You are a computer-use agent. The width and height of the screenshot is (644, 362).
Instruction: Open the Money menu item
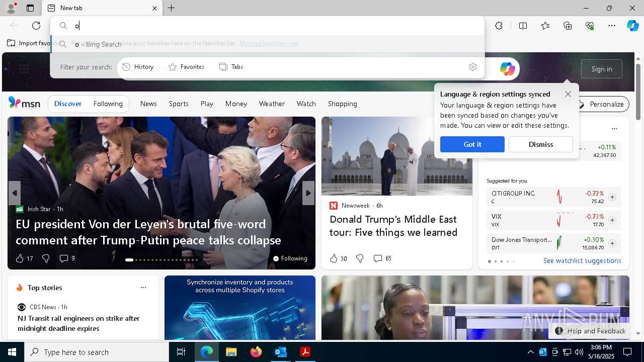click(236, 104)
